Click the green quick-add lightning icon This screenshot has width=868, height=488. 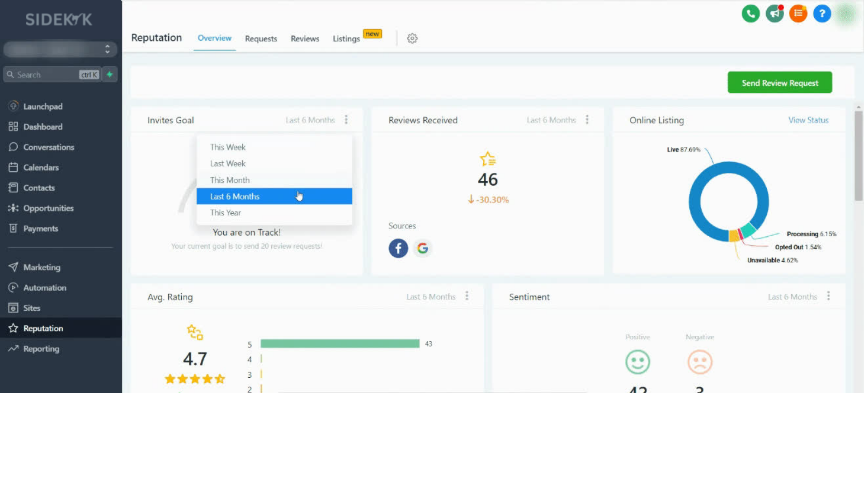click(x=110, y=75)
